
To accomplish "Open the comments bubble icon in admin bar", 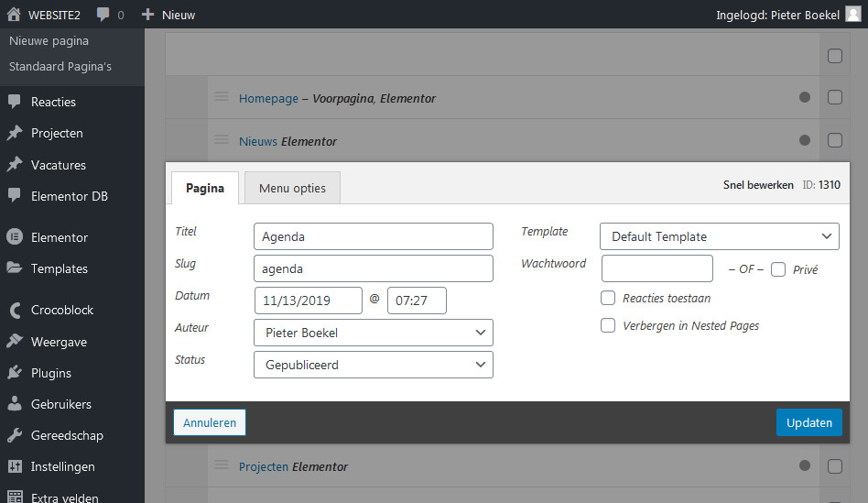I will pos(103,15).
